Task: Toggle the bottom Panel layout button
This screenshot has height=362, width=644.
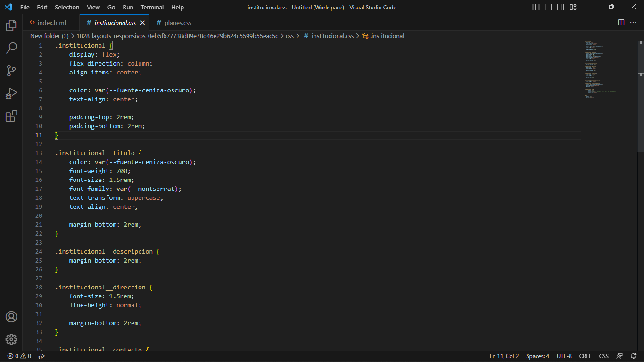Action: click(x=548, y=7)
